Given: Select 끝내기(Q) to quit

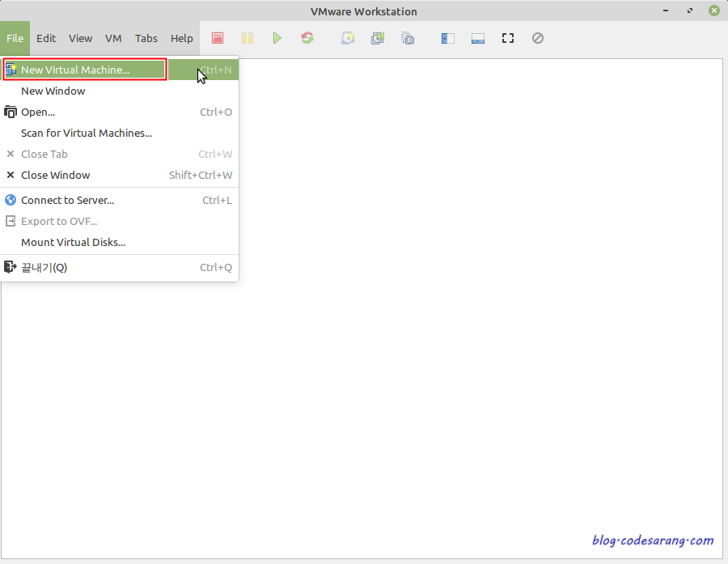Looking at the screenshot, I should (120, 267).
